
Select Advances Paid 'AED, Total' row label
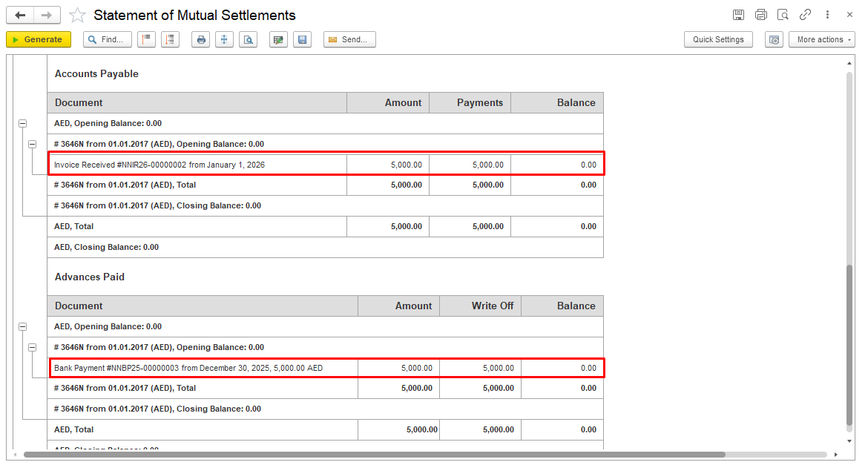pos(73,429)
